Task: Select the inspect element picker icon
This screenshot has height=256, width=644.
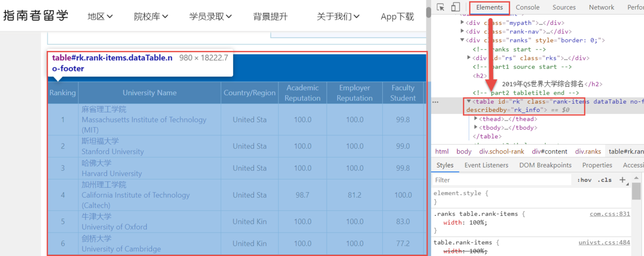Action: pyautogui.click(x=440, y=7)
